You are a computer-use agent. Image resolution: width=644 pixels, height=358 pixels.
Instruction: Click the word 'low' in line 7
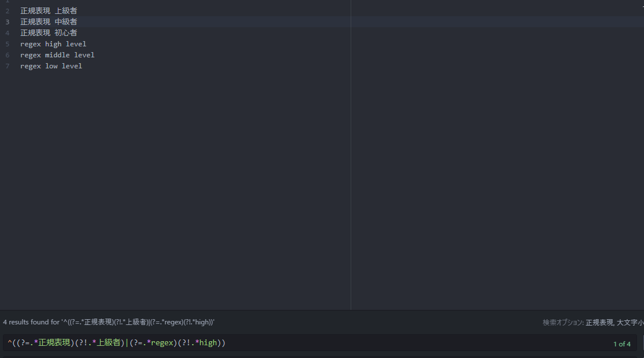[51, 66]
